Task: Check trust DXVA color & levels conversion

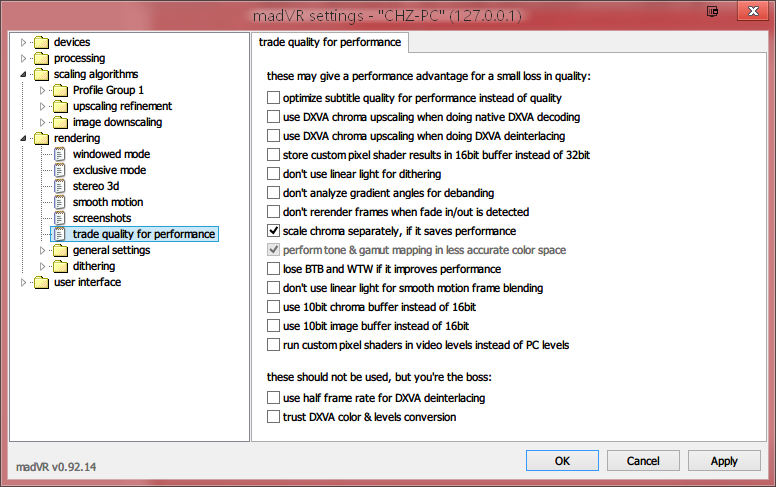Action: (273, 417)
